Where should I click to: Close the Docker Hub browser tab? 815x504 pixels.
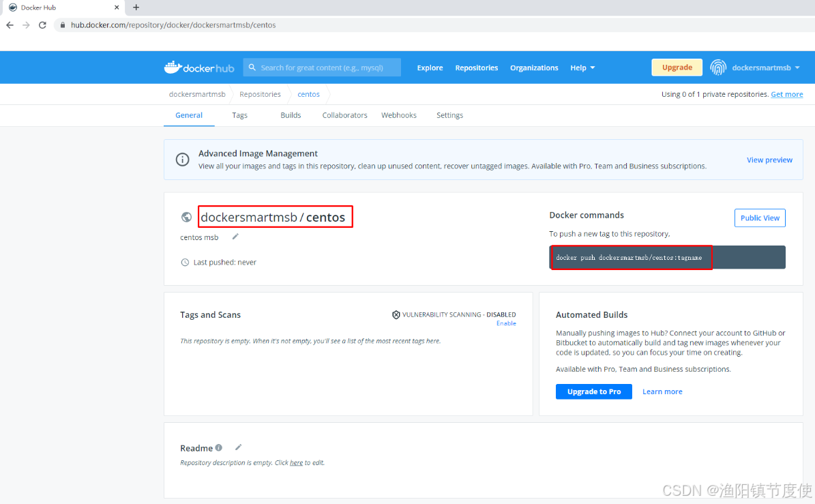click(117, 8)
